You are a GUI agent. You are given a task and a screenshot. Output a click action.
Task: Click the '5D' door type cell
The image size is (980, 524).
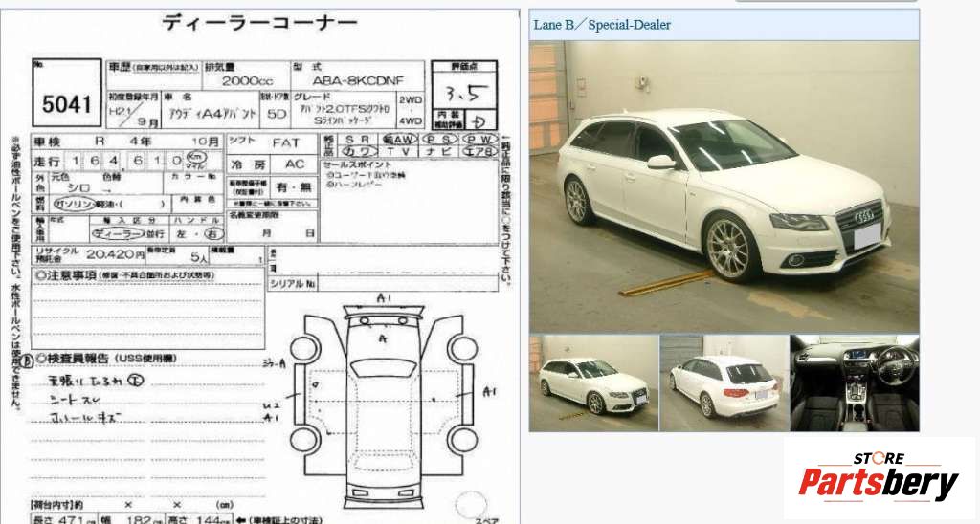coord(277,115)
